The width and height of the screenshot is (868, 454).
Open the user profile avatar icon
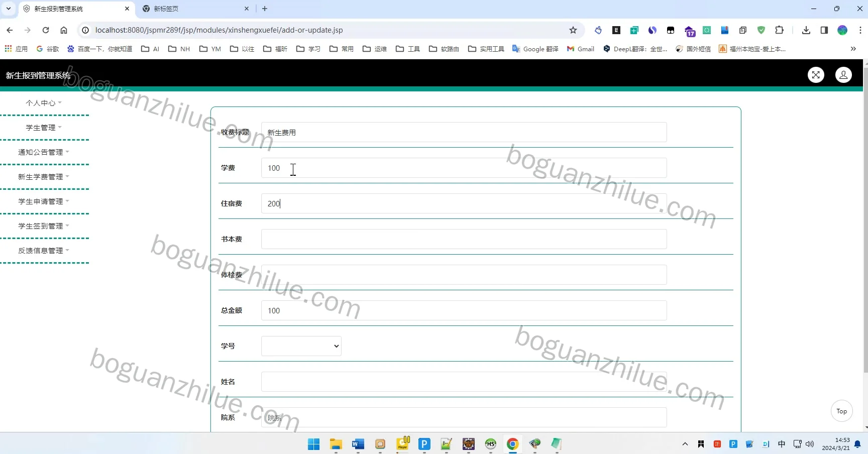pyautogui.click(x=843, y=75)
